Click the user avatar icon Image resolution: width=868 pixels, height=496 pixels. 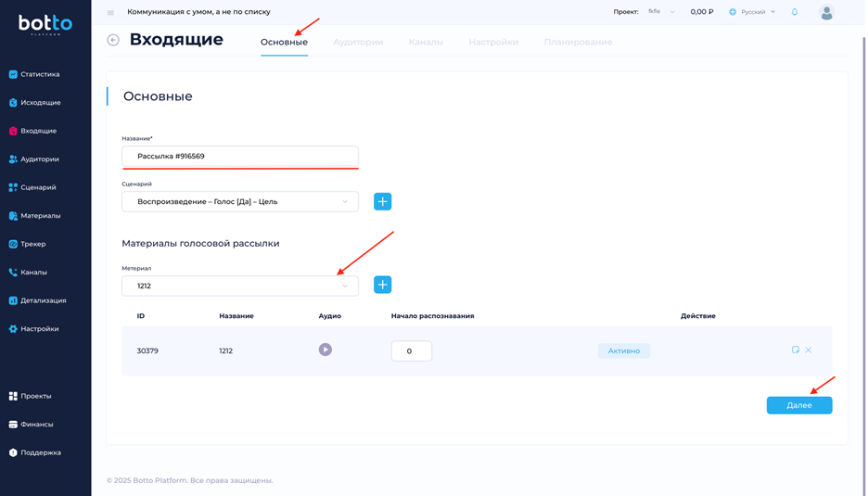(x=826, y=12)
